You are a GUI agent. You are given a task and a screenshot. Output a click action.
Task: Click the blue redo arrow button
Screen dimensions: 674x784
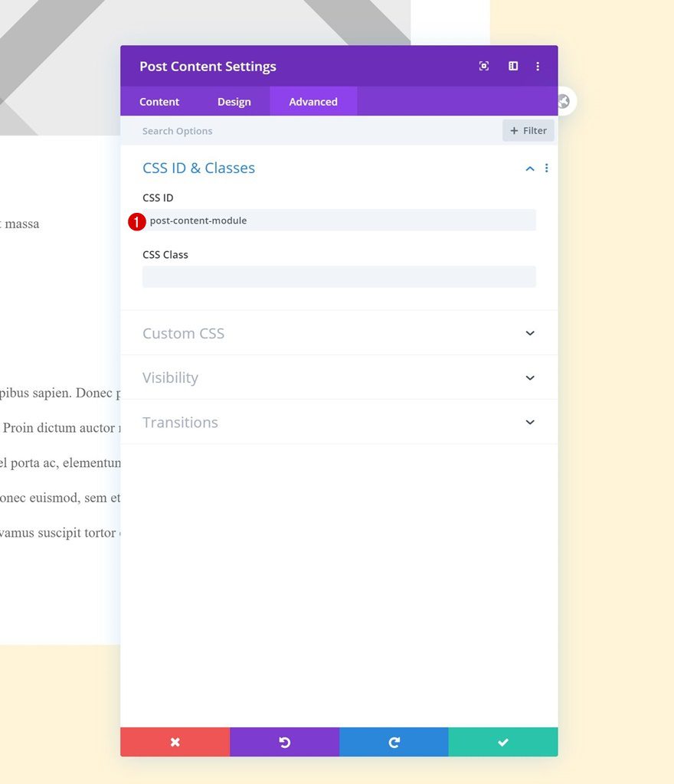[x=394, y=742]
